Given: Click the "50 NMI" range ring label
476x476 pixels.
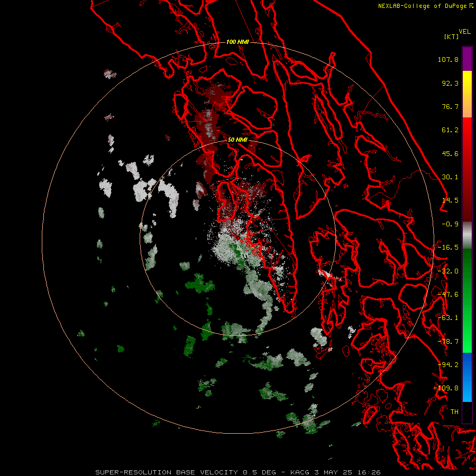Looking at the screenshot, I should click(x=237, y=140).
